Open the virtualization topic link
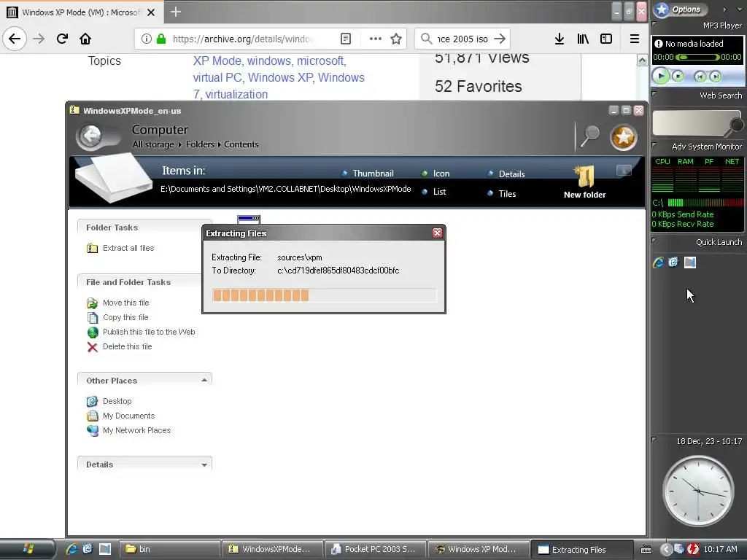 pos(236,94)
